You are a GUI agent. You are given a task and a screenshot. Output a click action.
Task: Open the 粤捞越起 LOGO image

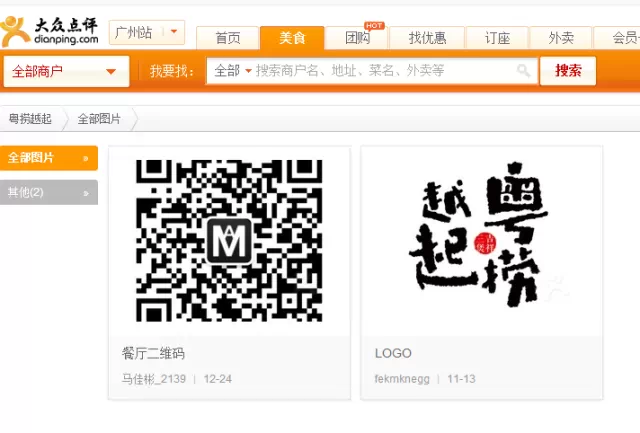481,241
